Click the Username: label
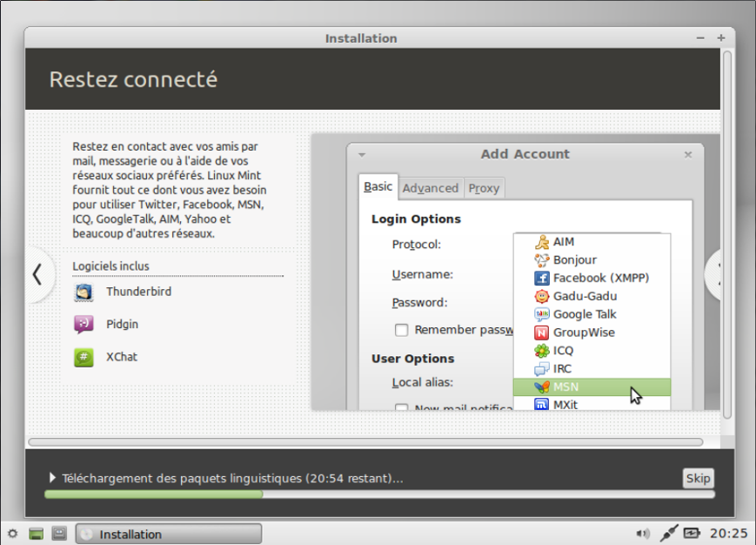Viewport: 756px width, 545px height. 422,274
